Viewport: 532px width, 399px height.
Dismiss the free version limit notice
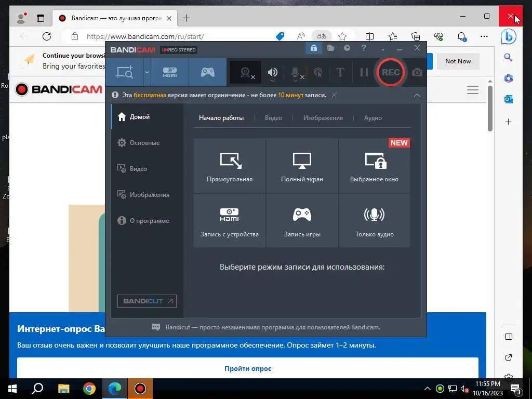(334, 95)
